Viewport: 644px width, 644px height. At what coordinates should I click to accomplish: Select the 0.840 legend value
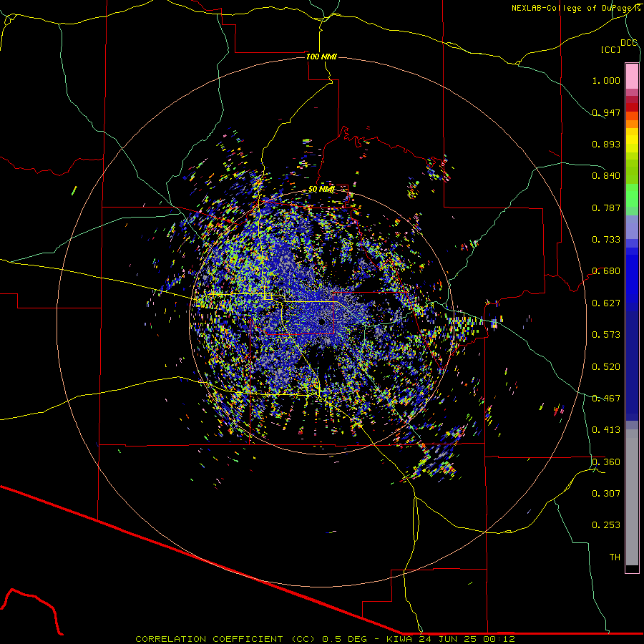click(606, 176)
